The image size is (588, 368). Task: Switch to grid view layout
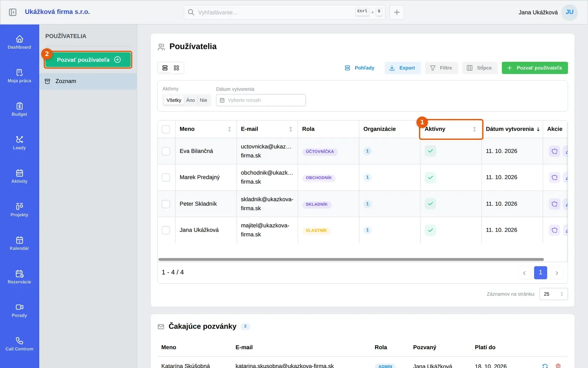coord(176,68)
